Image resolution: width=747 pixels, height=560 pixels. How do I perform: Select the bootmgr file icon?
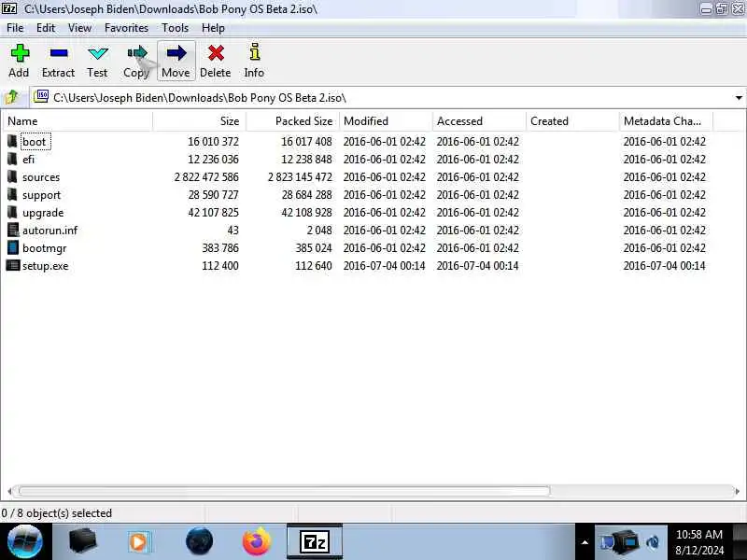pos(13,247)
